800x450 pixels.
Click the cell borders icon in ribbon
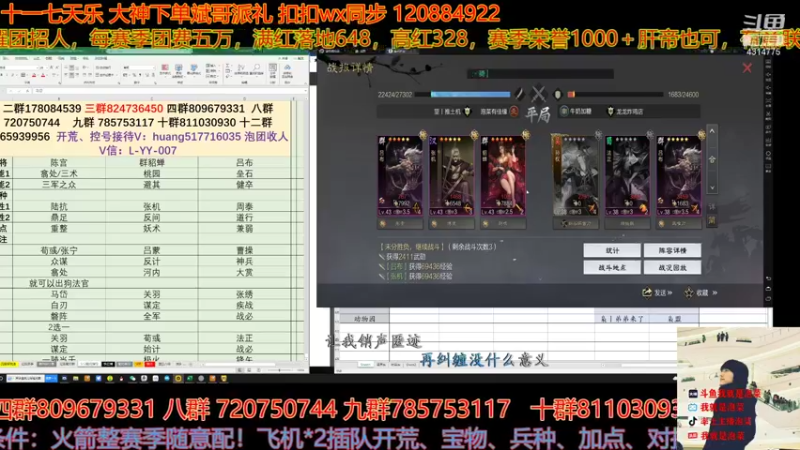coord(23,75)
